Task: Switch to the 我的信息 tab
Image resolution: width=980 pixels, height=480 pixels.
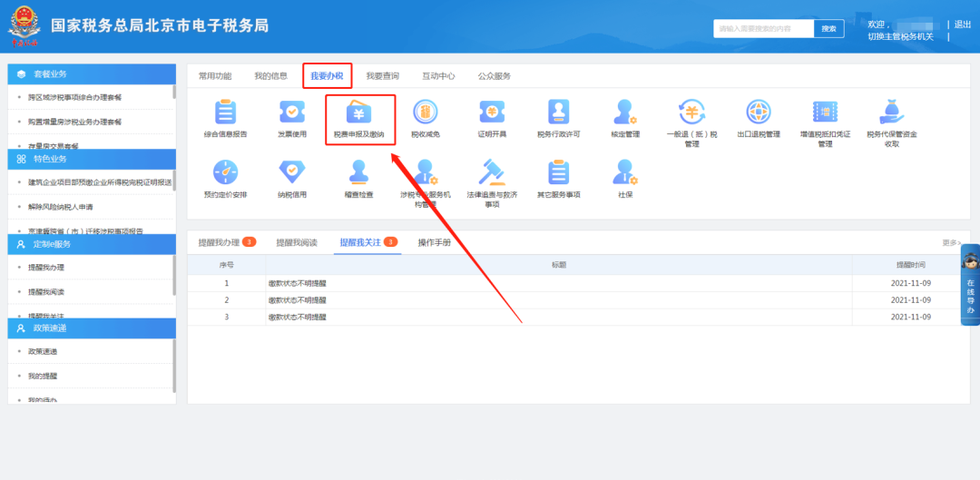Action: click(x=270, y=76)
